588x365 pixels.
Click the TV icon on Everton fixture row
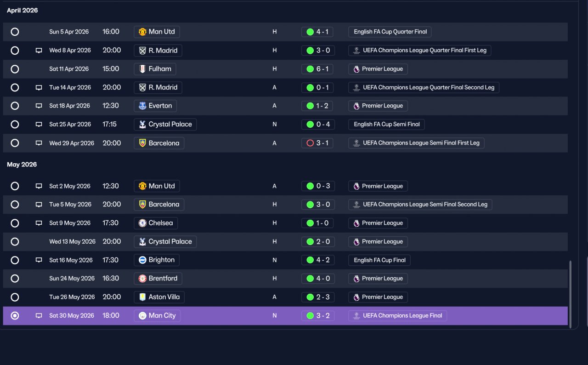(39, 106)
